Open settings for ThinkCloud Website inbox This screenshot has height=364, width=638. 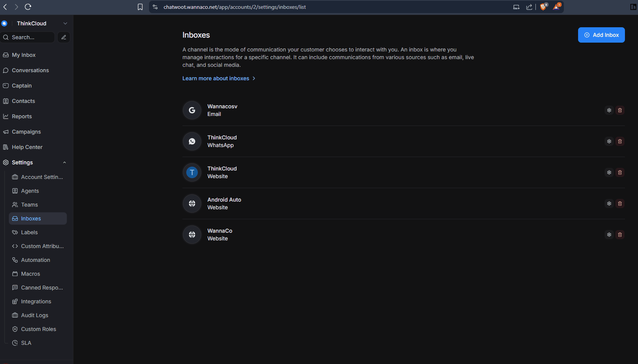609,172
